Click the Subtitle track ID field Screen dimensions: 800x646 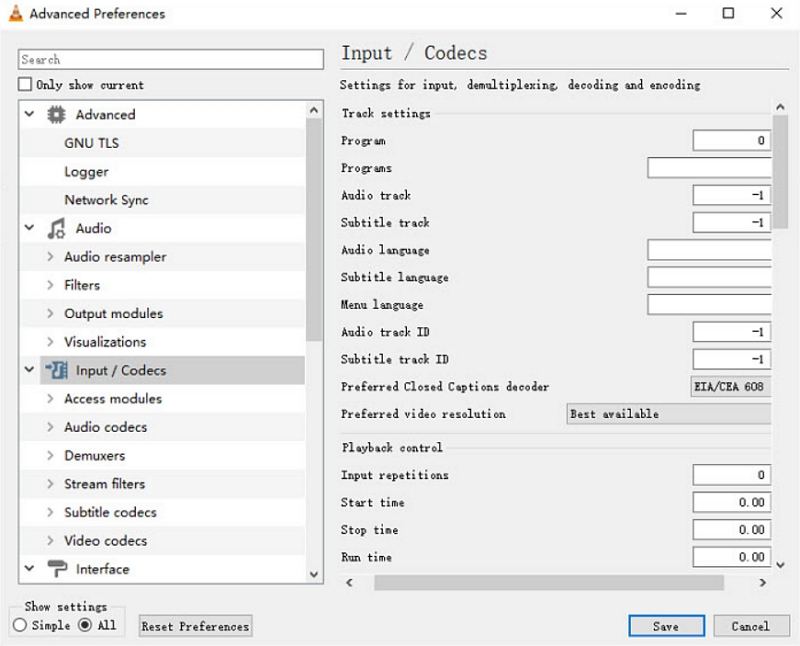[x=732, y=359]
